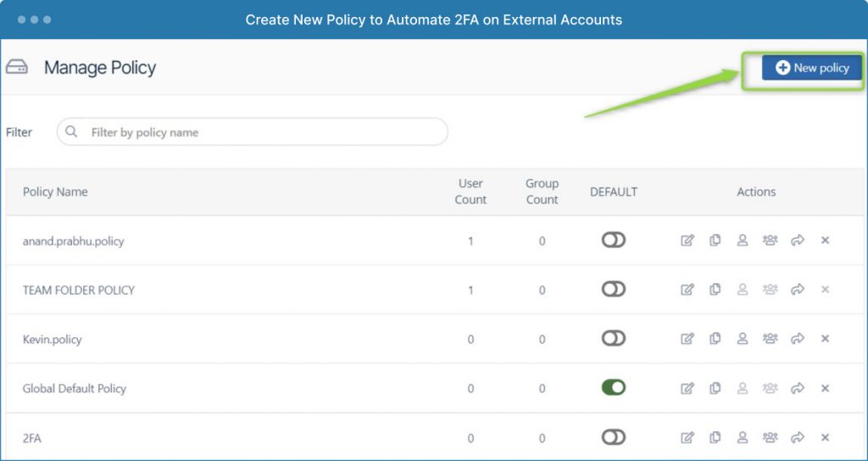This screenshot has width=868, height=461.
Task: Delete the Kevin.policy policy
Action: point(825,338)
